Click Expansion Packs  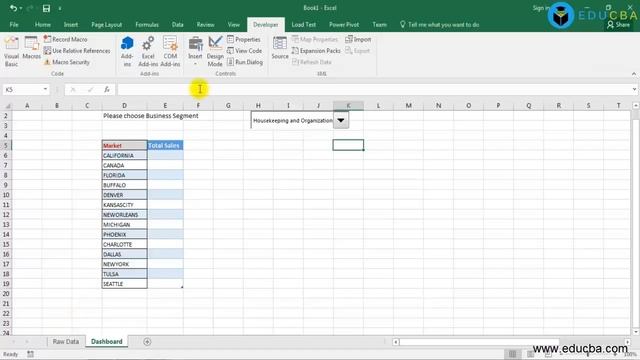(316, 51)
